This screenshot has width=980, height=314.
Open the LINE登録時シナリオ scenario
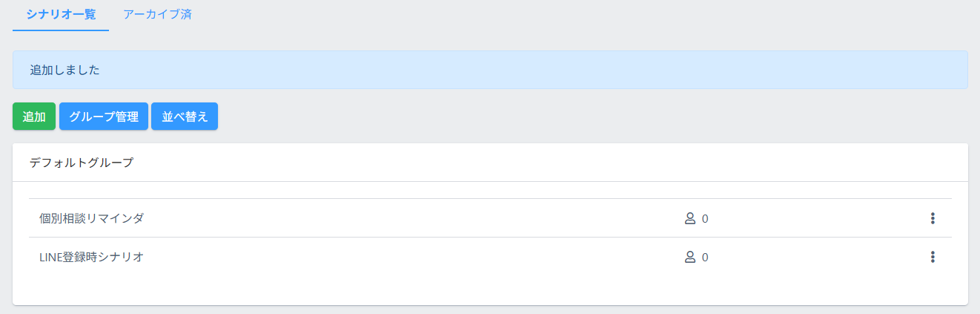(x=91, y=257)
